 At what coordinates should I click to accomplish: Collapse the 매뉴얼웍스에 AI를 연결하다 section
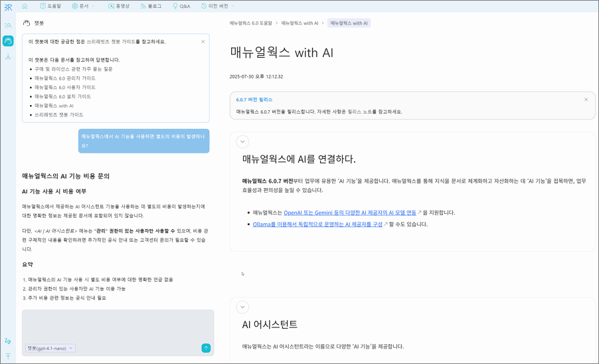click(x=242, y=141)
